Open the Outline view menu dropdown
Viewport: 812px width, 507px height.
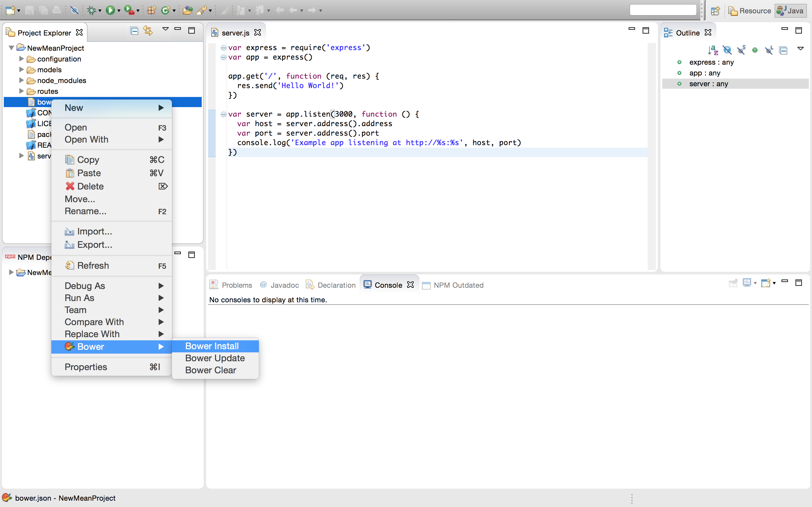800,49
